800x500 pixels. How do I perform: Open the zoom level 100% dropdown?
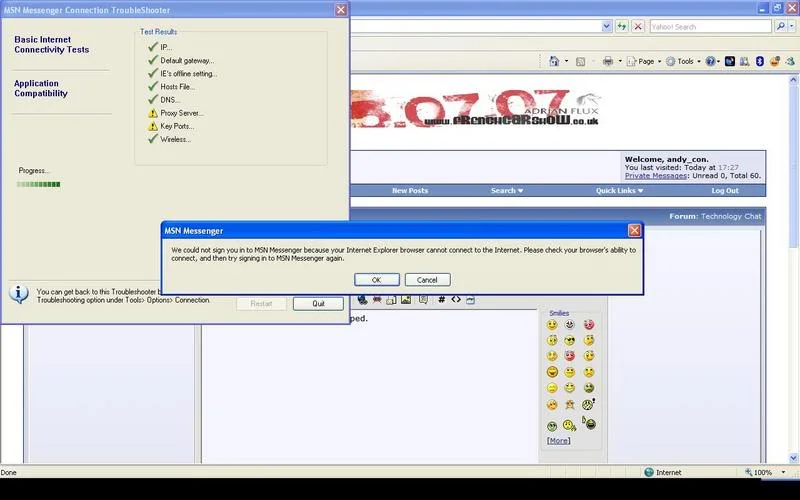point(783,472)
